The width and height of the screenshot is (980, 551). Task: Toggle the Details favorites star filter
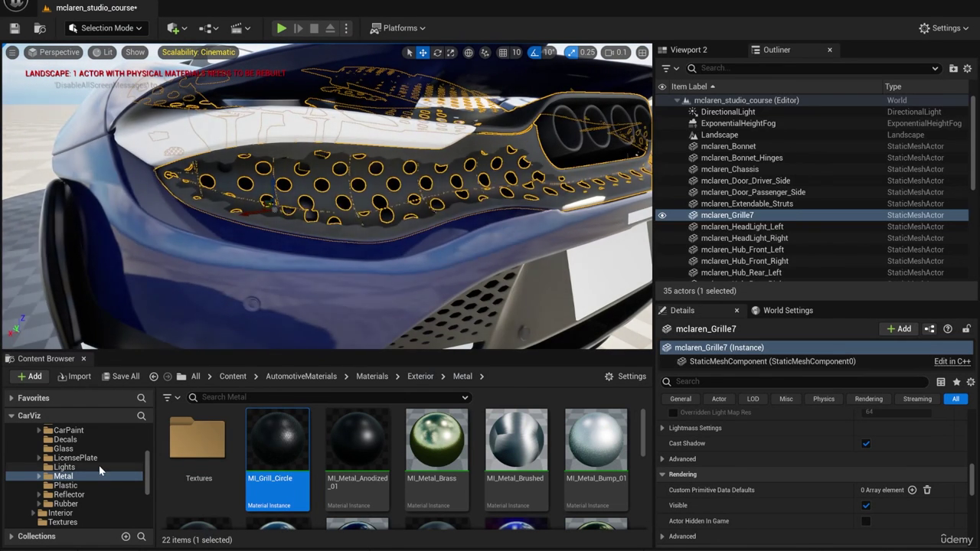[x=956, y=382]
